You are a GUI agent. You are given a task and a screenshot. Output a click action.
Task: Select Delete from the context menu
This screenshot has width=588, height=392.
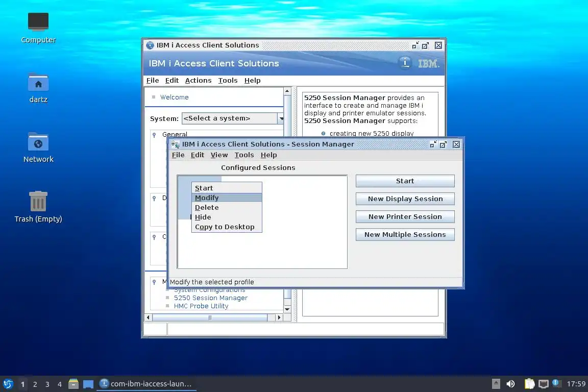click(227, 207)
